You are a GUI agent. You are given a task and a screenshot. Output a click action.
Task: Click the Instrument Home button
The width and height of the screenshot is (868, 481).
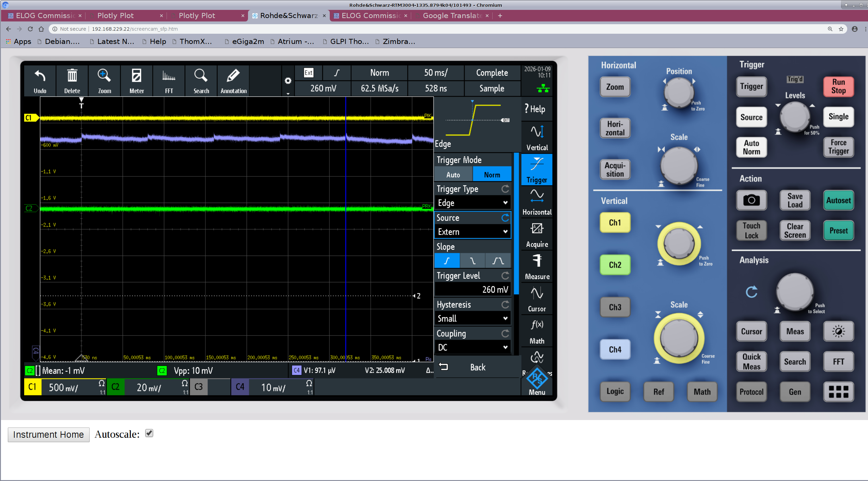pos(48,435)
